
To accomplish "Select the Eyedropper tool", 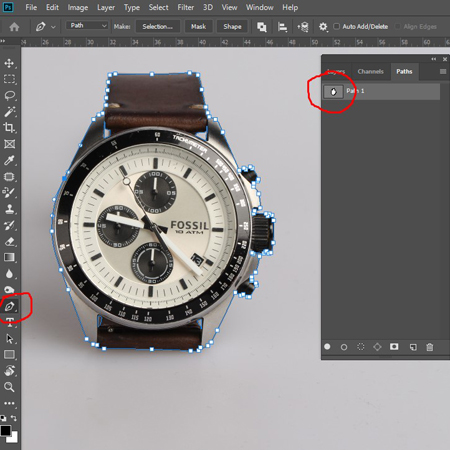I will coord(9,160).
